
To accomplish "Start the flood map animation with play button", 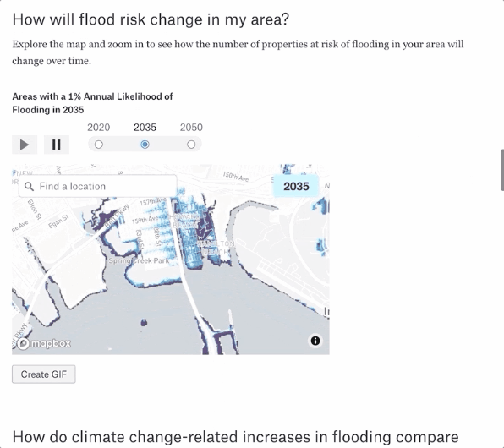I will tap(25, 145).
